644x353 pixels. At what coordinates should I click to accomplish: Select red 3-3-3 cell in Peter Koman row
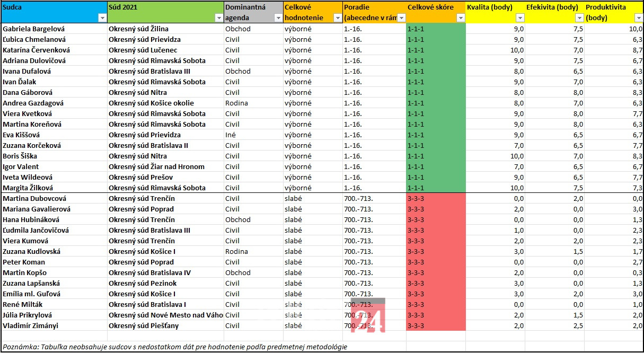(436, 262)
